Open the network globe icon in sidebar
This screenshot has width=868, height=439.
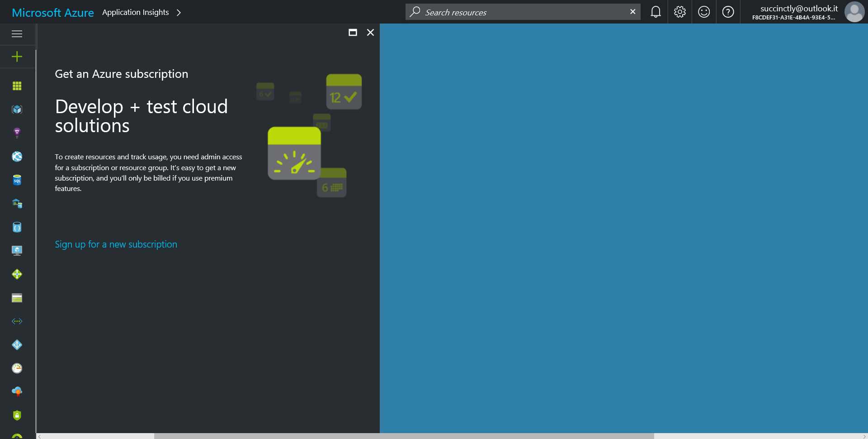point(17,156)
